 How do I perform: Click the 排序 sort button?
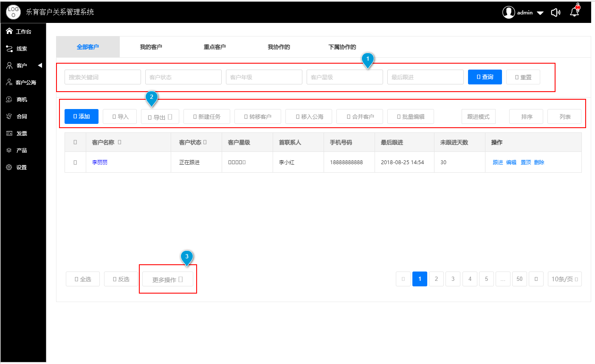pos(526,117)
